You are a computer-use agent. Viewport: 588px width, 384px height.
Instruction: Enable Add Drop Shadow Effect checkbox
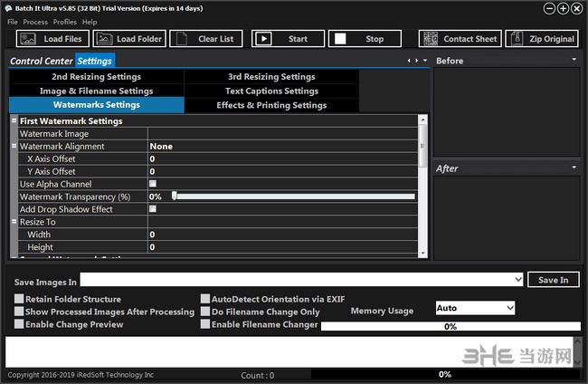click(x=153, y=208)
